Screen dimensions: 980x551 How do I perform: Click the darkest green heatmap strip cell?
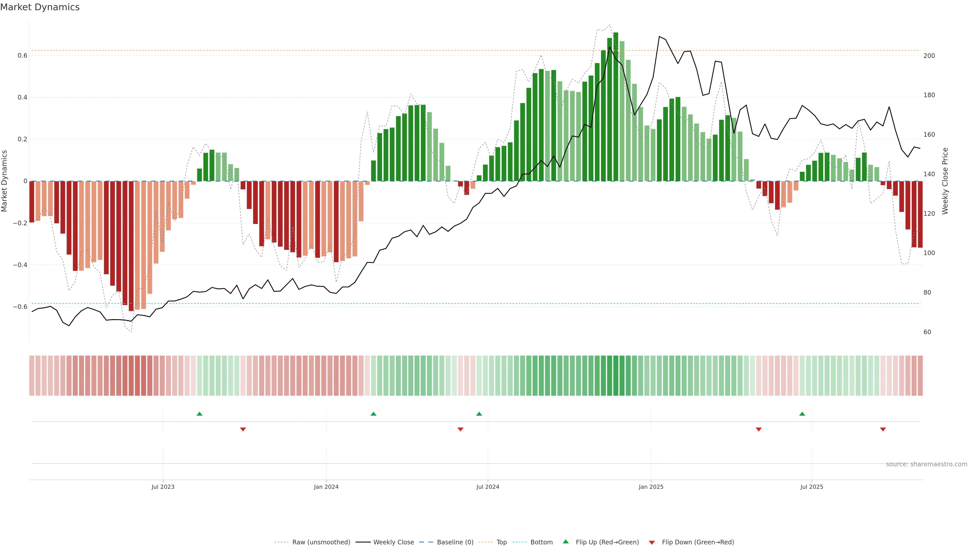pyautogui.click(x=616, y=376)
